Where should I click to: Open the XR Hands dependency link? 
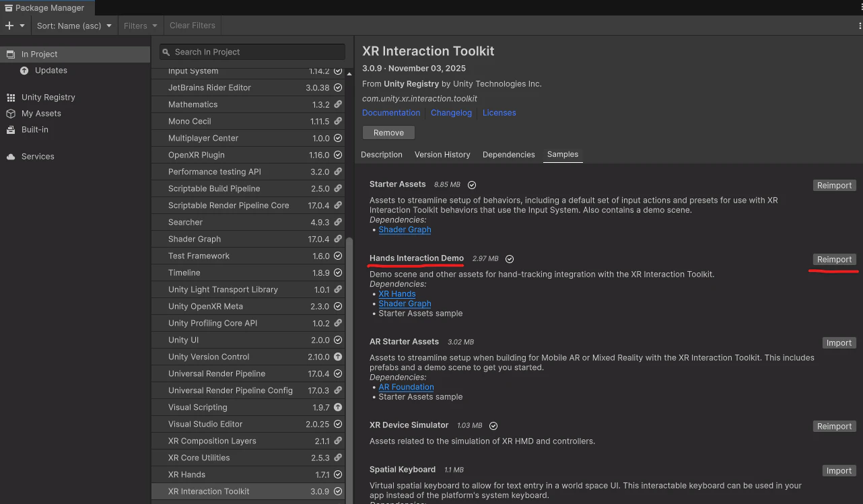397,294
